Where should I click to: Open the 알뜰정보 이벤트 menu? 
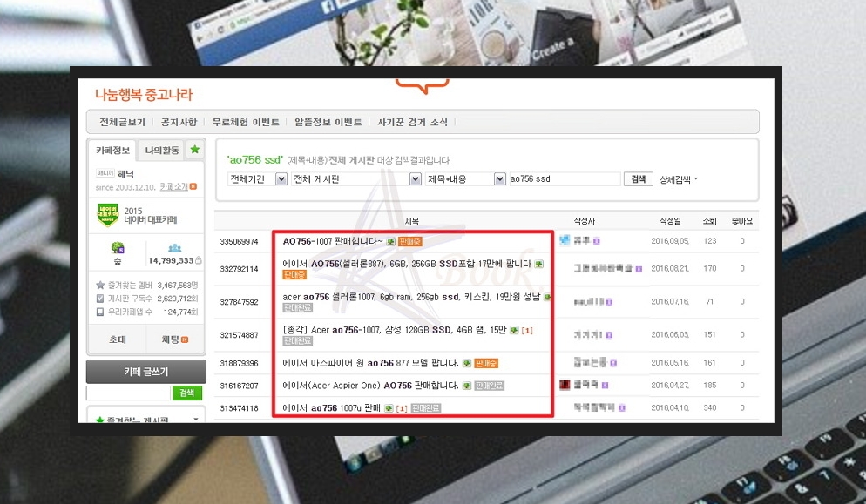(x=328, y=122)
